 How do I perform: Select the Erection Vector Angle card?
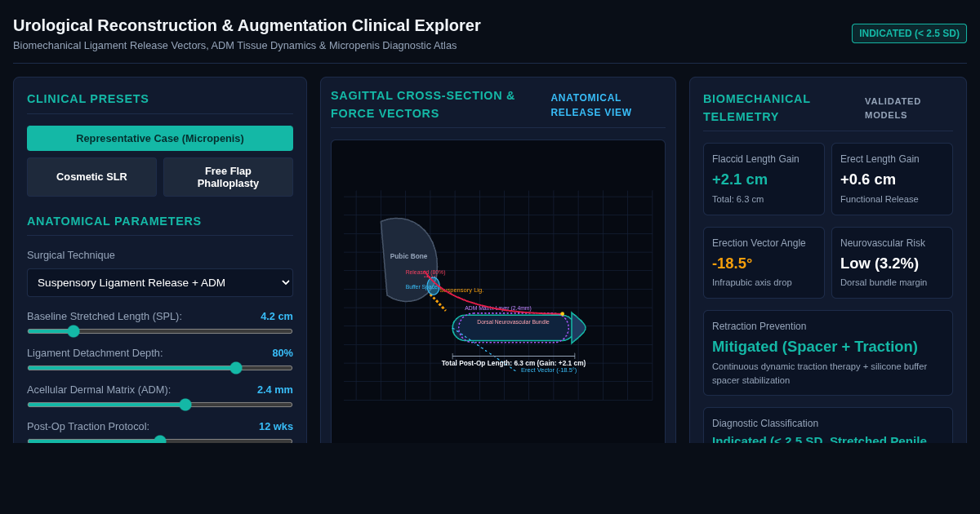click(764, 263)
